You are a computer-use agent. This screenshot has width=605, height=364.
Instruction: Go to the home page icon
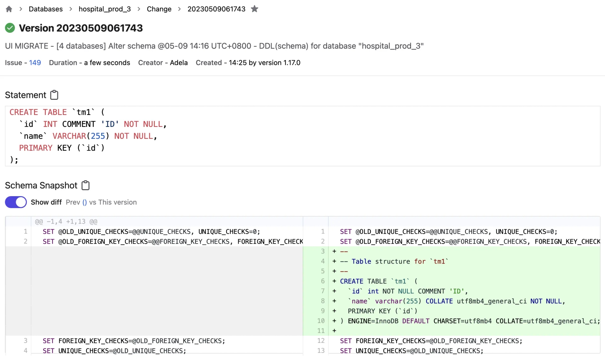click(x=9, y=9)
